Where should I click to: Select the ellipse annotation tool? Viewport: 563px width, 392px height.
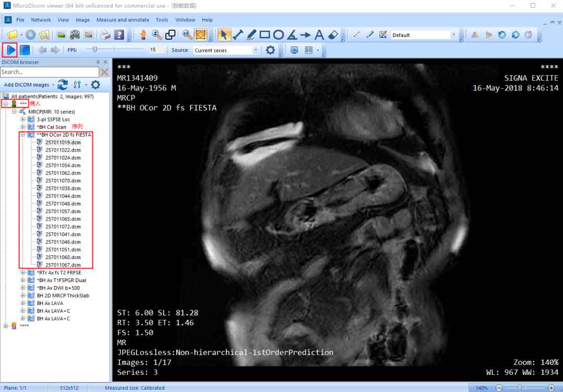[278, 35]
